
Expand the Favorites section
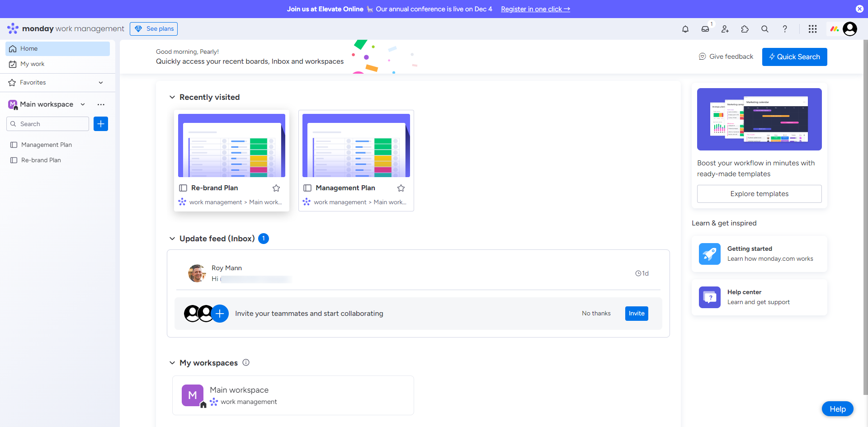click(101, 83)
